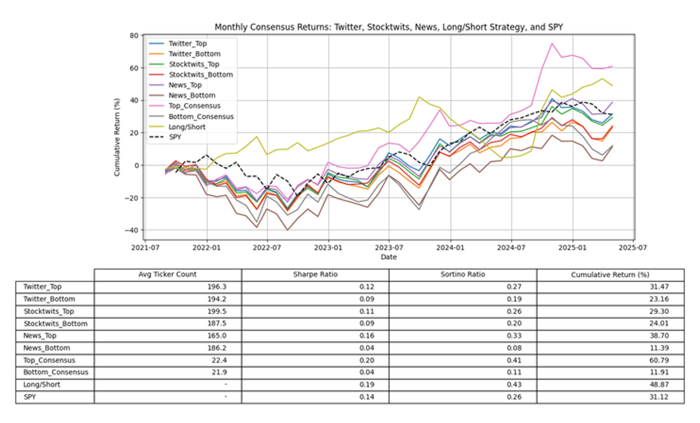
Task: Click the Stocktwits_Top table row label
Action: tap(49, 311)
